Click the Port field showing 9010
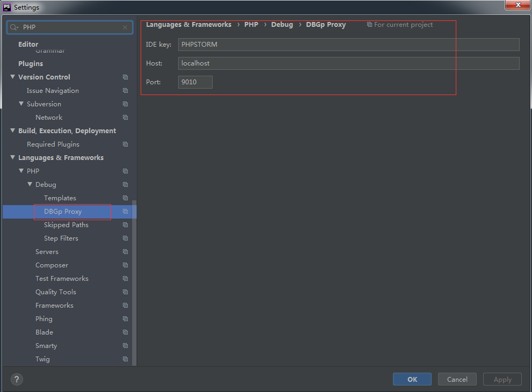 tap(195, 82)
